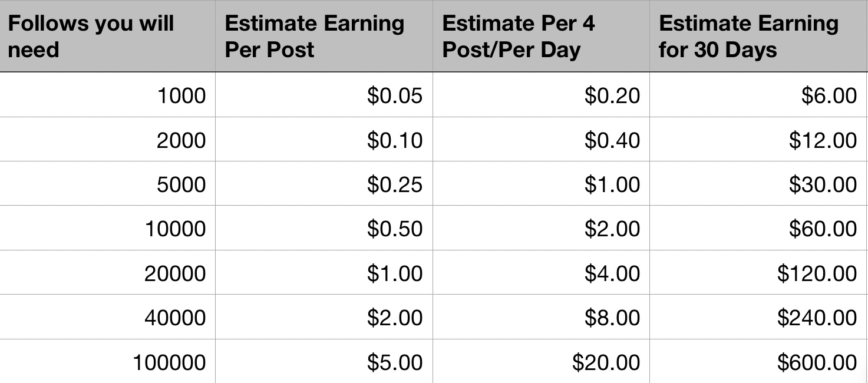868x383 pixels.
Task: Select the $0.25 per post cell
Action: [x=324, y=184]
